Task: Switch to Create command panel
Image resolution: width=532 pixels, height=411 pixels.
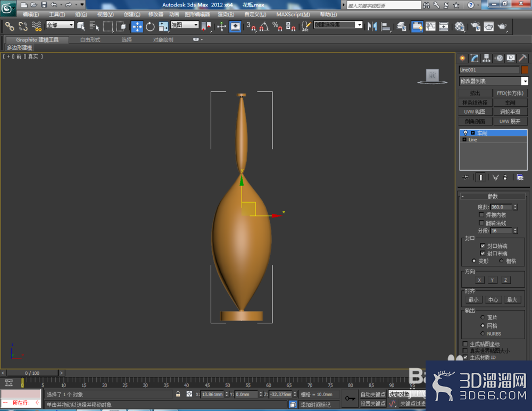Action: tap(462, 58)
